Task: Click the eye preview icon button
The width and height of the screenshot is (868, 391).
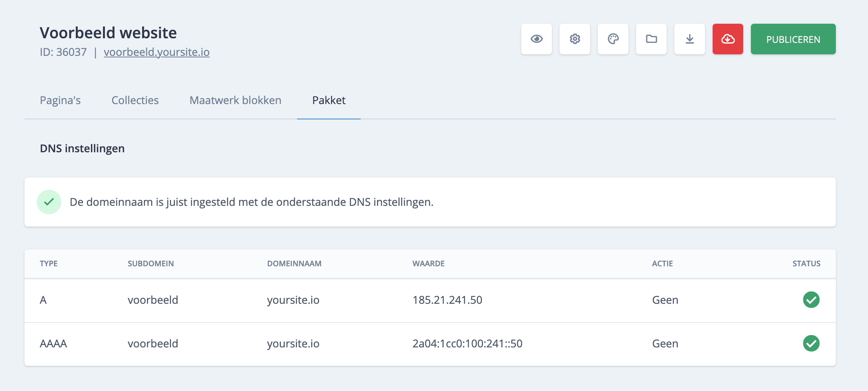Action: [x=536, y=39]
